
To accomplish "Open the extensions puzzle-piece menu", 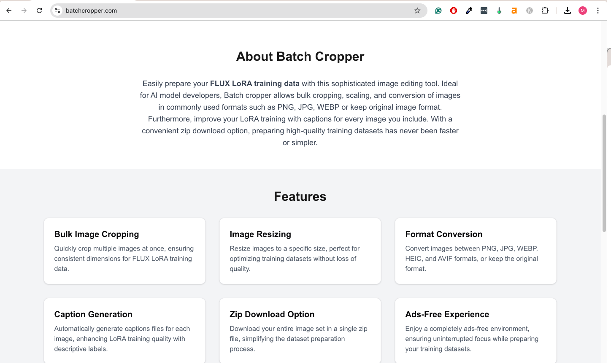I will tap(545, 11).
